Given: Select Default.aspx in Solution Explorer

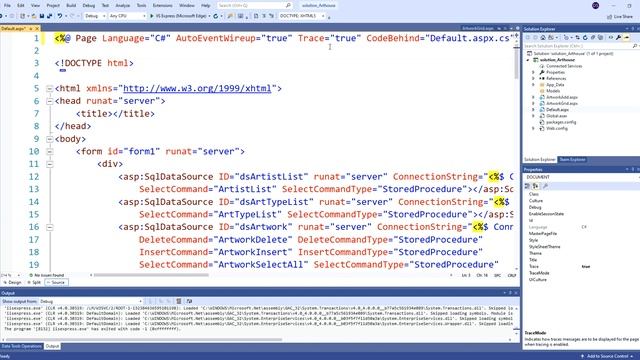Looking at the screenshot, I should (557, 110).
